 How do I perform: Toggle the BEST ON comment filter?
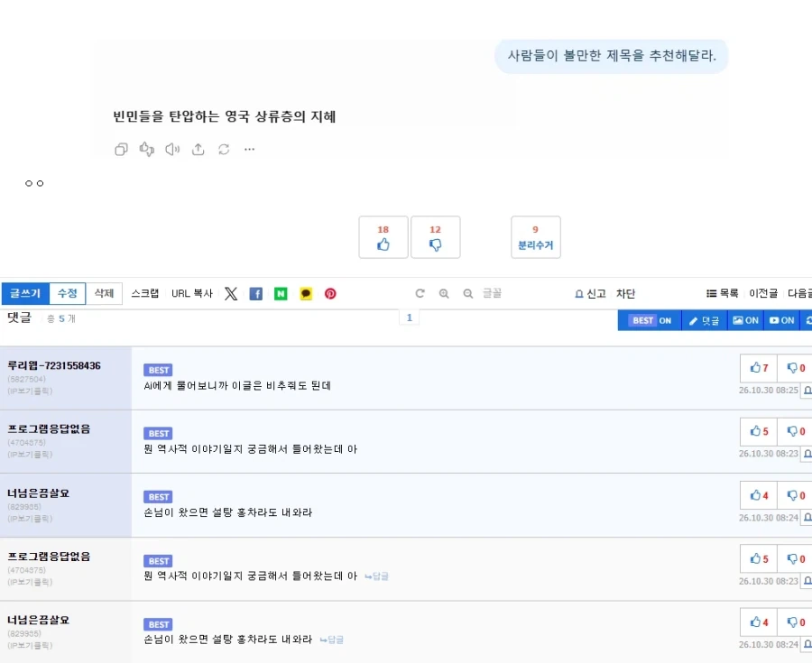tap(651, 320)
